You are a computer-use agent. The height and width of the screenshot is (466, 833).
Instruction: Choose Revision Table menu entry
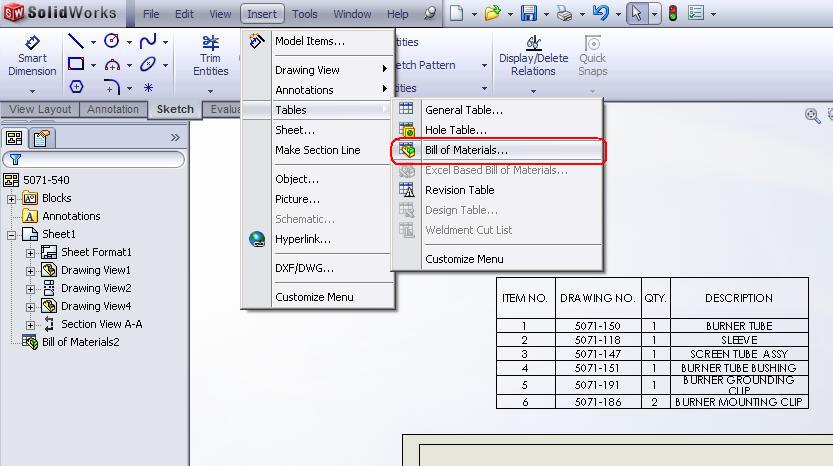[498, 190]
